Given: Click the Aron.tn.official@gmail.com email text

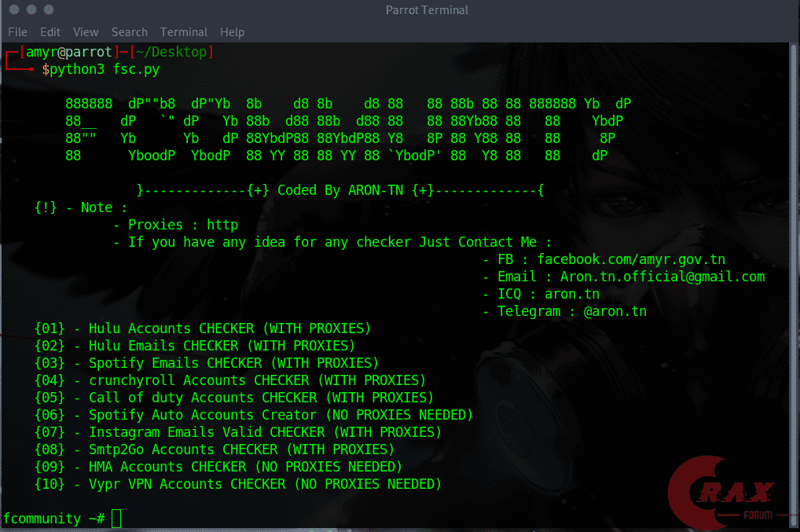Looking at the screenshot, I should coord(662,277).
